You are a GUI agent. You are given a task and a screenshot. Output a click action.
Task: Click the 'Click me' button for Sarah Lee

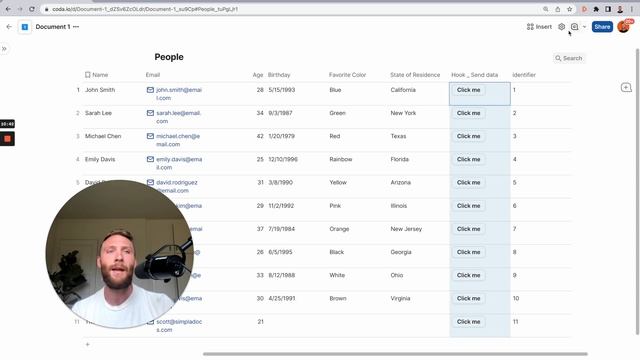(469, 113)
